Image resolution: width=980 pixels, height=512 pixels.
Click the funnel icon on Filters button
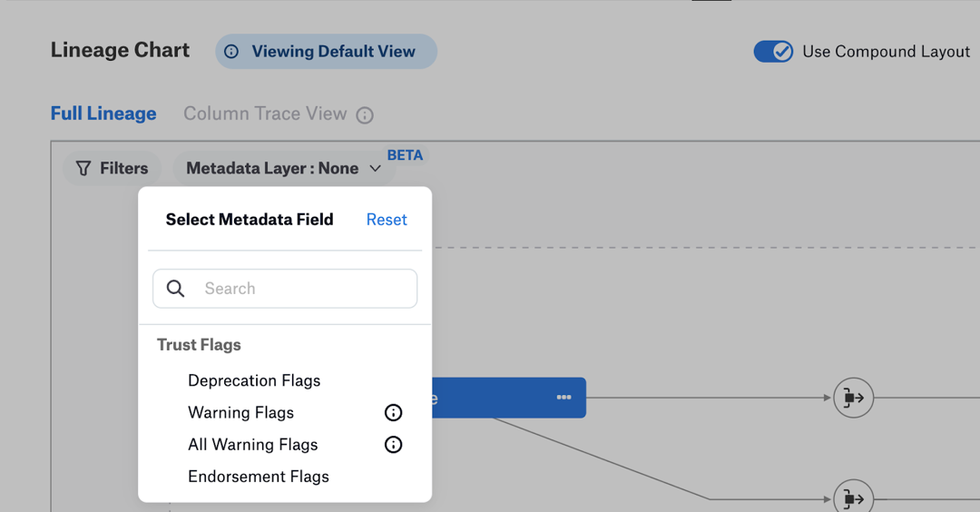click(x=83, y=168)
